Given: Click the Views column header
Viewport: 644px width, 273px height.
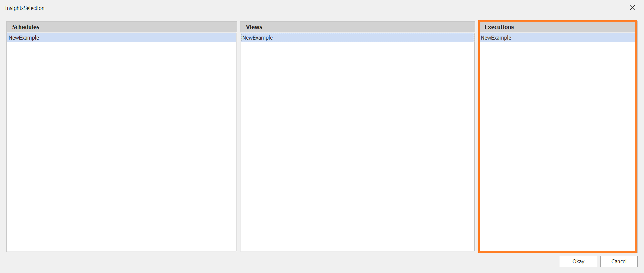Looking at the screenshot, I should point(358,27).
